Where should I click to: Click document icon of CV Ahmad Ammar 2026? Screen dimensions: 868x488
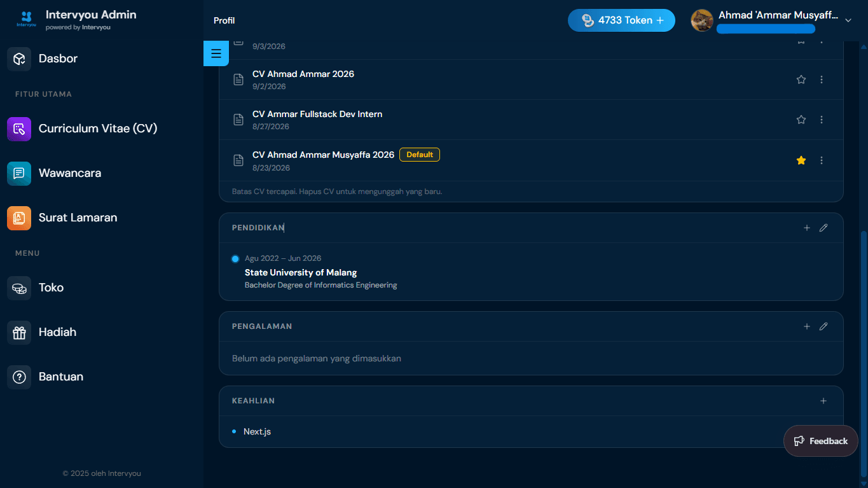click(x=238, y=80)
